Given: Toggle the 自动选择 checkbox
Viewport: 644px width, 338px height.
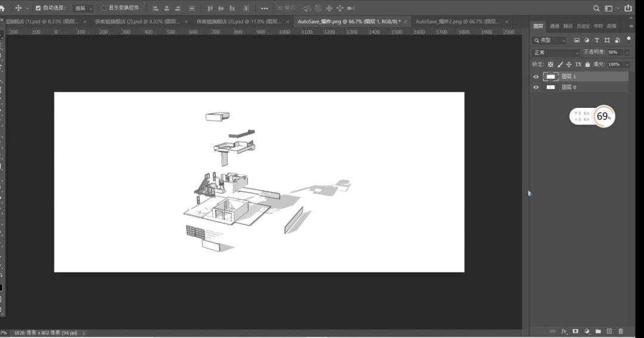Looking at the screenshot, I should [39, 8].
